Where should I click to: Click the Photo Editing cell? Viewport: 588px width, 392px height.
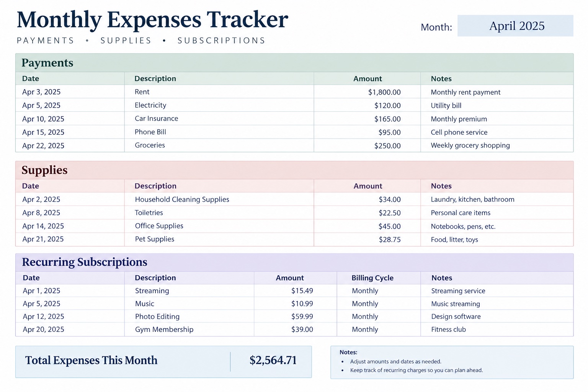coord(189,317)
